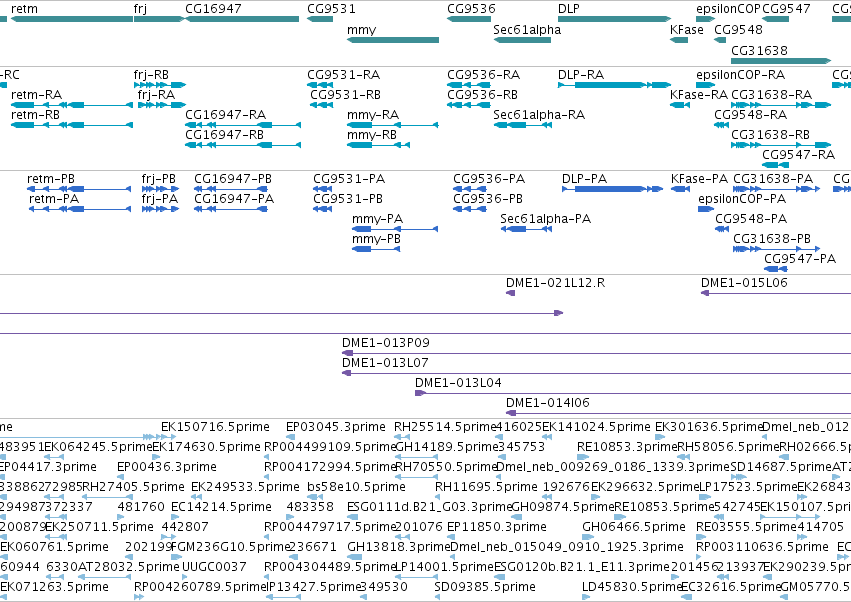
Task: Click the retm-PB protein feature
Action: 79,189
